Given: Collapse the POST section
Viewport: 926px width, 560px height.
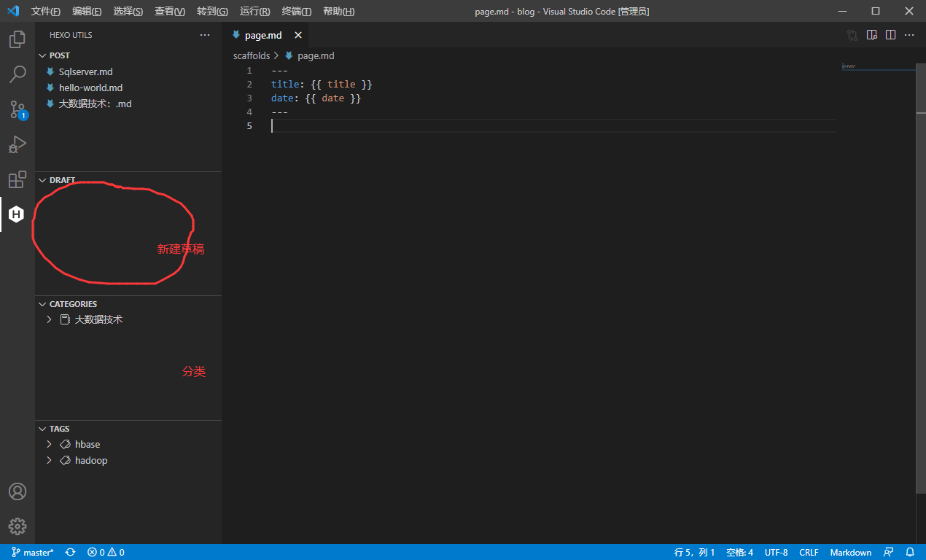Looking at the screenshot, I should click(42, 55).
